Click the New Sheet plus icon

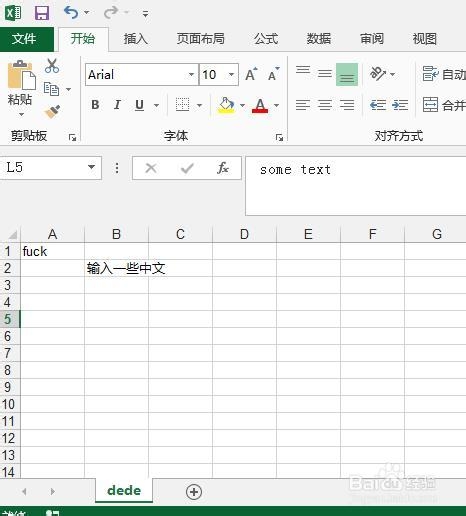[194, 492]
